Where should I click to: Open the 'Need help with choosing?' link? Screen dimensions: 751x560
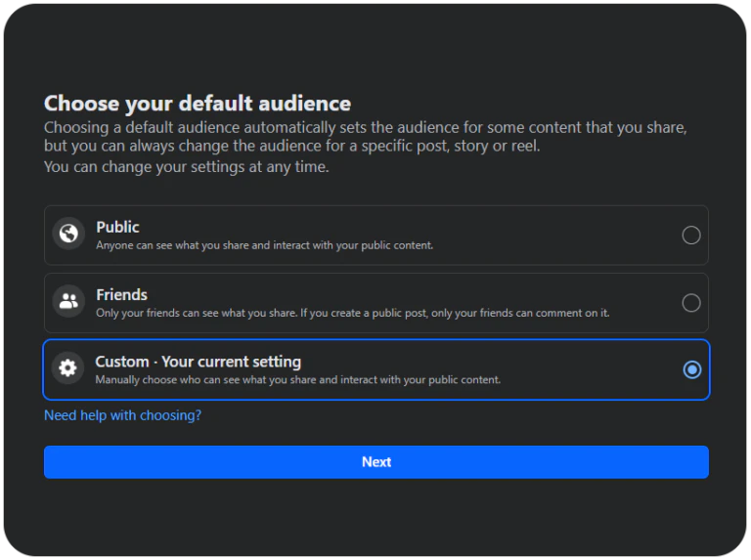(x=122, y=415)
